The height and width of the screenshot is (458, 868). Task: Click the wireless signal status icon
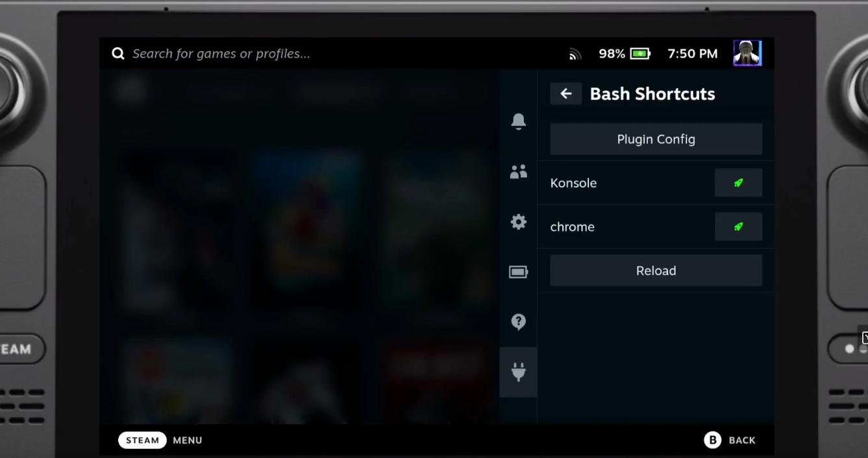tap(575, 54)
